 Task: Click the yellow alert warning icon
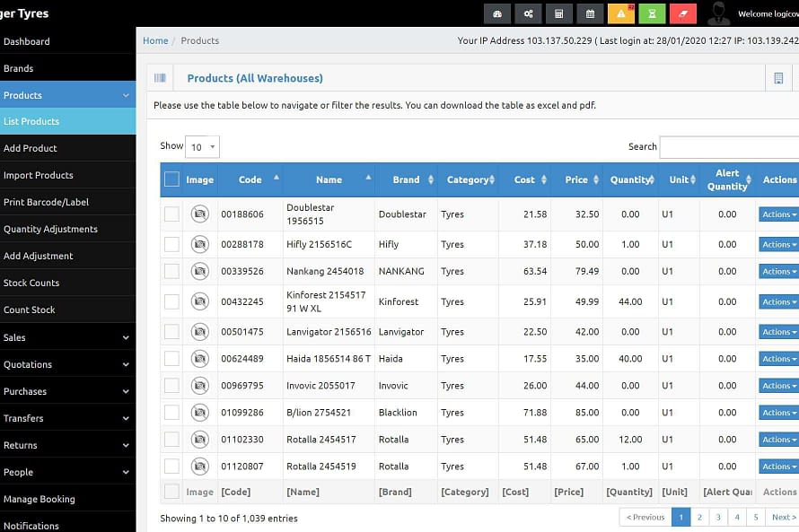[x=620, y=13]
